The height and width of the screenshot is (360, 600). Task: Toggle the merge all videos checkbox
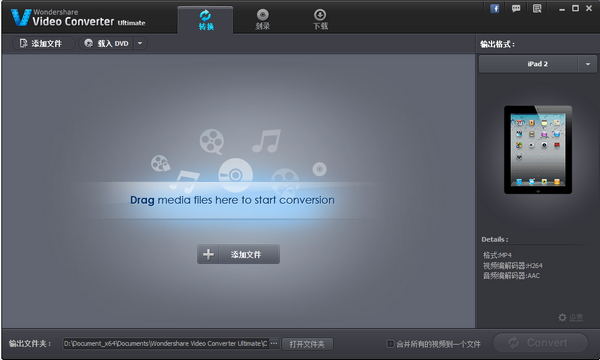390,344
